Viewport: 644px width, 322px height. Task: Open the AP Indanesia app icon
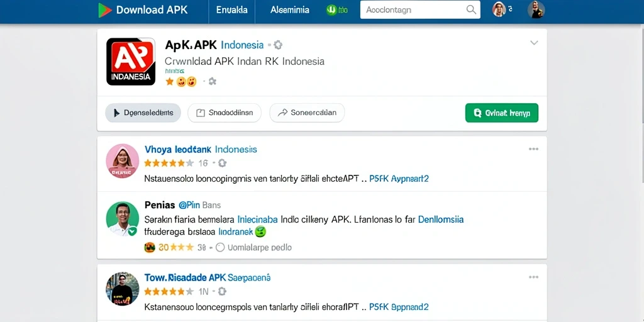tap(131, 62)
